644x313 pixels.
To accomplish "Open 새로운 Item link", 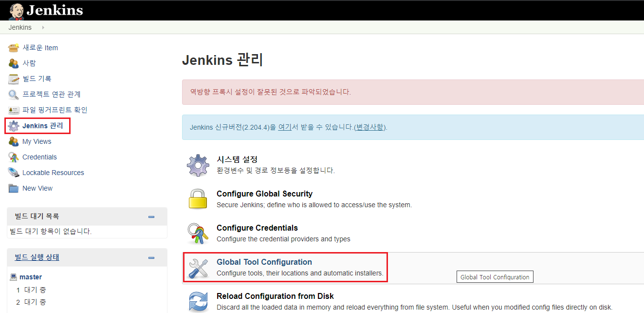I will click(x=40, y=48).
